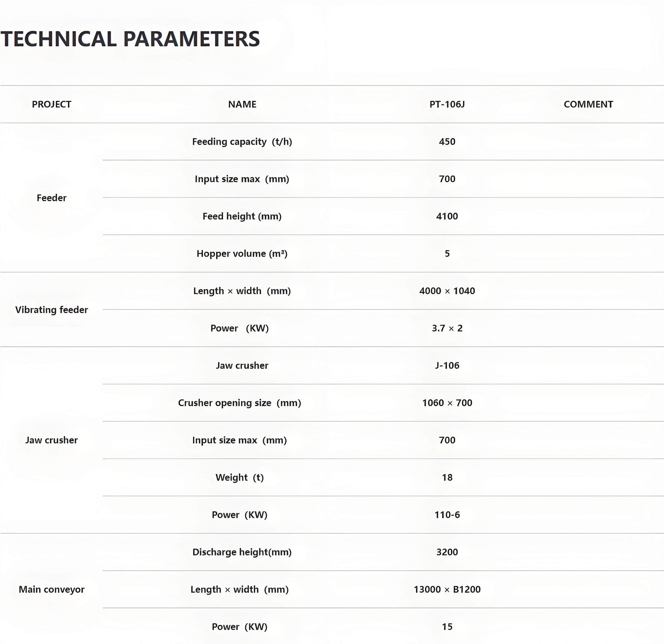Select the 110-6 power value

447,515
